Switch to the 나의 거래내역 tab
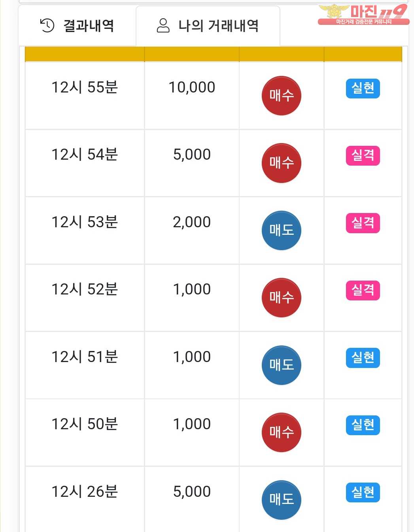This screenshot has width=414, height=532. pos(208,26)
